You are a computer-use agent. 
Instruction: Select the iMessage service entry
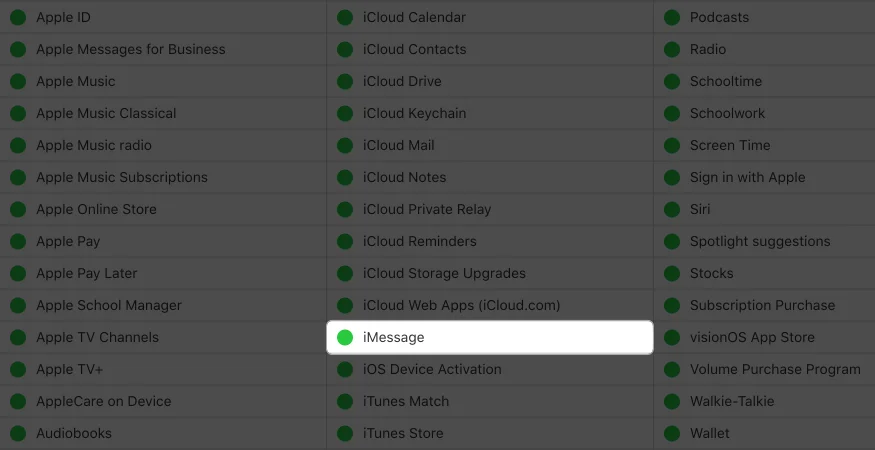tap(490, 337)
